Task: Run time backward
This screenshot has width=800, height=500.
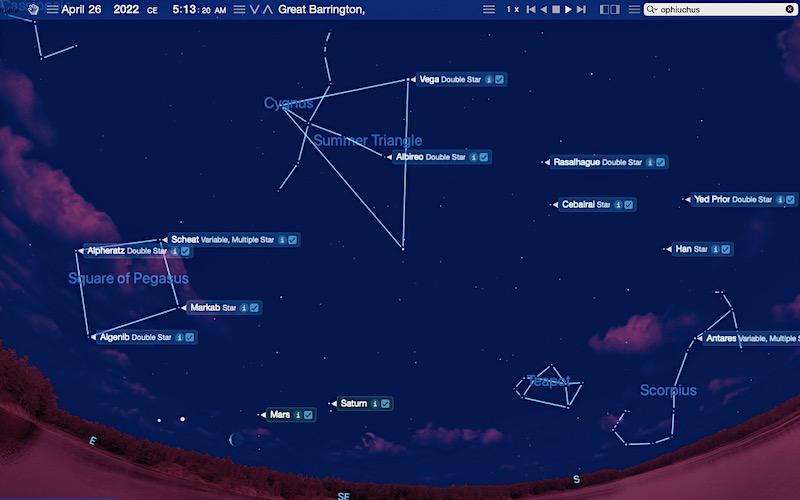Action: point(543,9)
